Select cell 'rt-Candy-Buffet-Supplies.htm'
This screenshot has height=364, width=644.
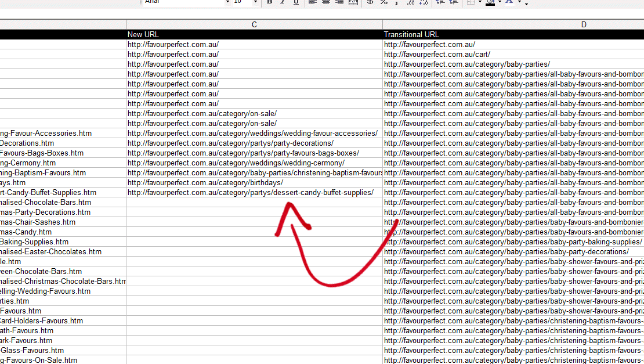[63, 192]
